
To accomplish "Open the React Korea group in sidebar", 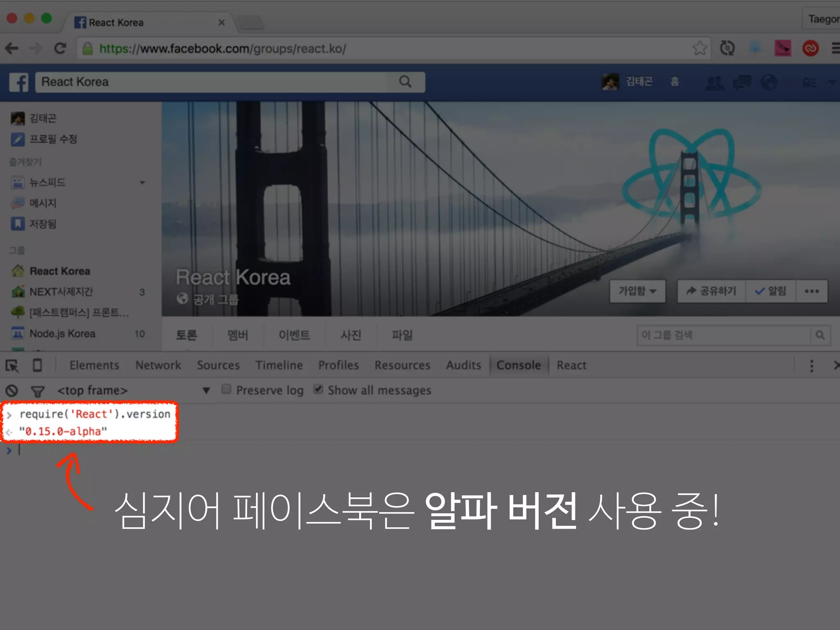I will coord(60,271).
